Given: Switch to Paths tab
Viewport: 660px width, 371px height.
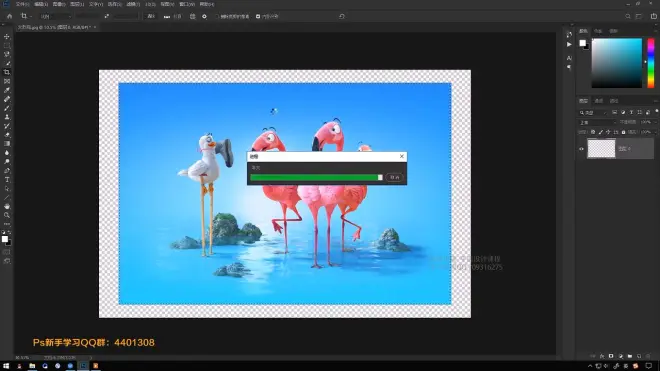Looking at the screenshot, I should tap(614, 101).
